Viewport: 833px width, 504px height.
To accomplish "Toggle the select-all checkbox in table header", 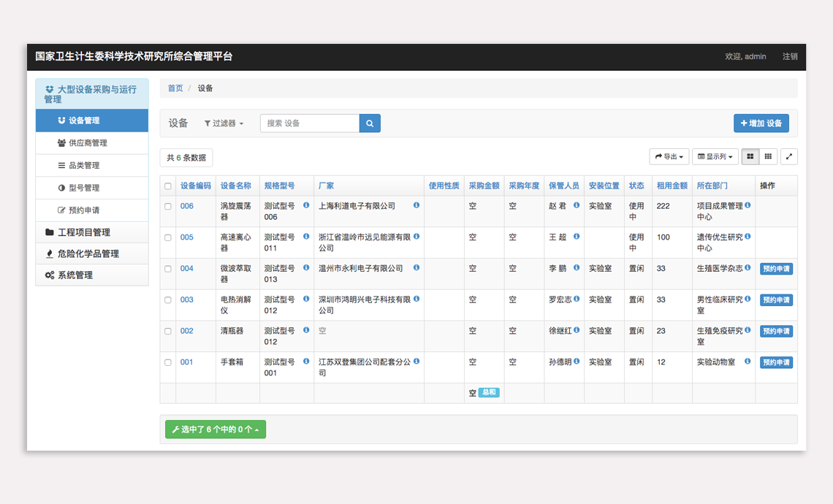I will coord(168,186).
